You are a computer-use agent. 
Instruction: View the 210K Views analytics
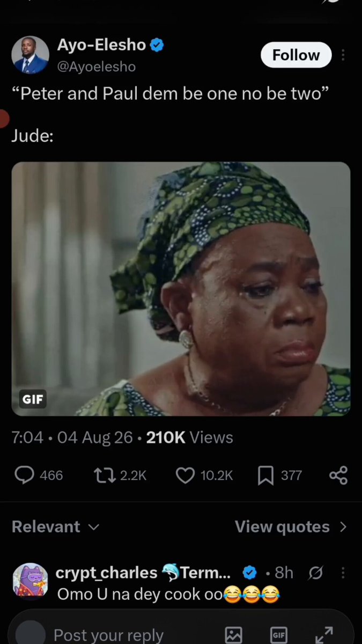click(190, 437)
